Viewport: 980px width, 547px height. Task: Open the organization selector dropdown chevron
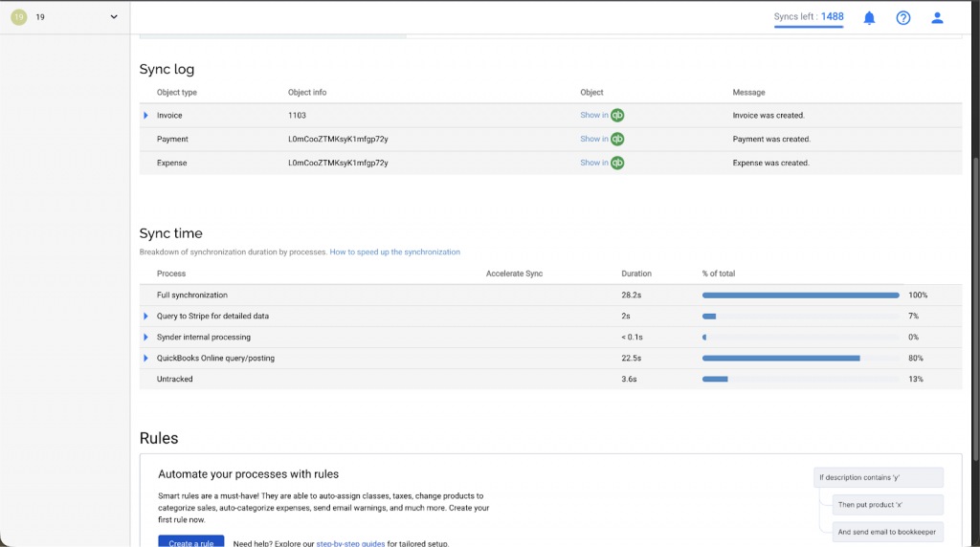tap(114, 17)
